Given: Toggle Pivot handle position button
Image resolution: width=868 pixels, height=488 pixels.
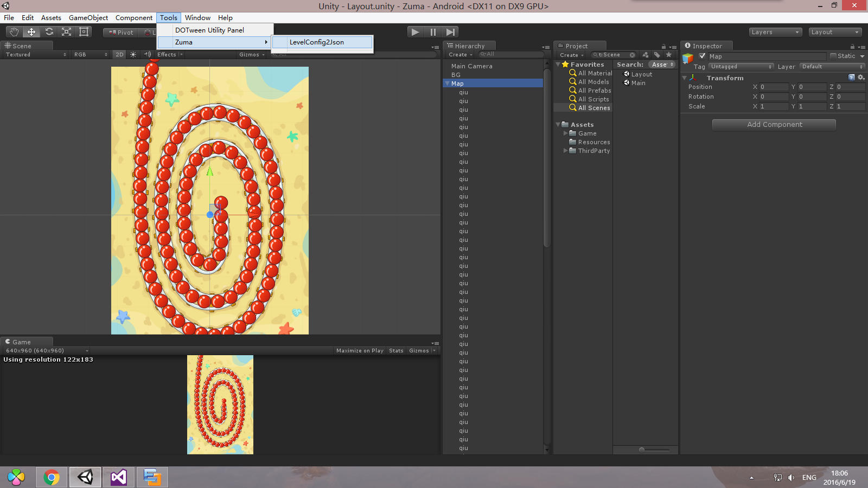Looking at the screenshot, I should [121, 33].
